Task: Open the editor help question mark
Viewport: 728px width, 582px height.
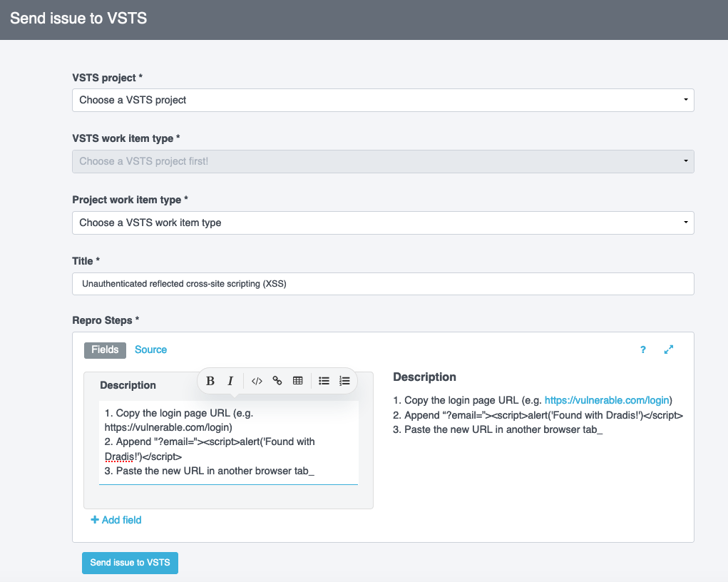Action: (x=643, y=349)
